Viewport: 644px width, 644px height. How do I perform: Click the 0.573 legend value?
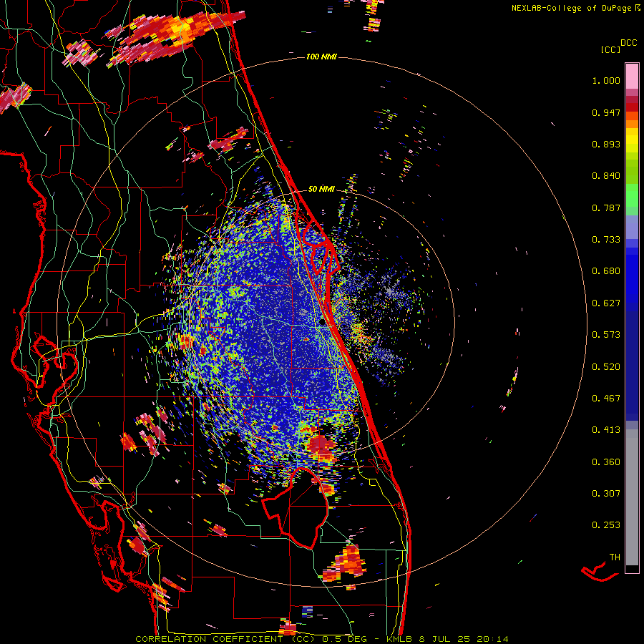[x=606, y=335]
